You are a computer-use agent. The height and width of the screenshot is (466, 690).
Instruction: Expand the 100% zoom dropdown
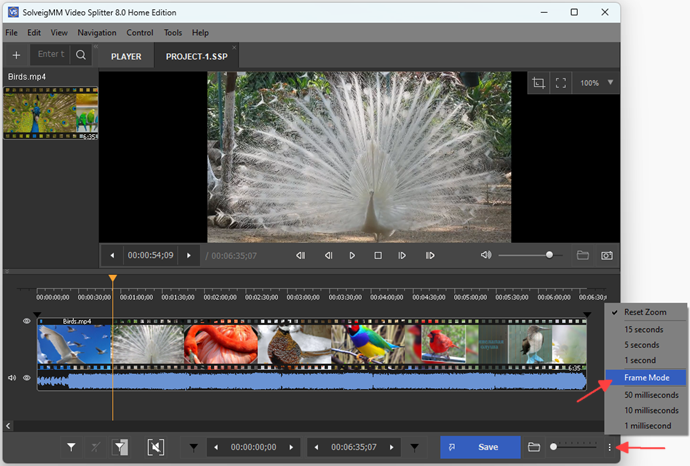coord(610,82)
